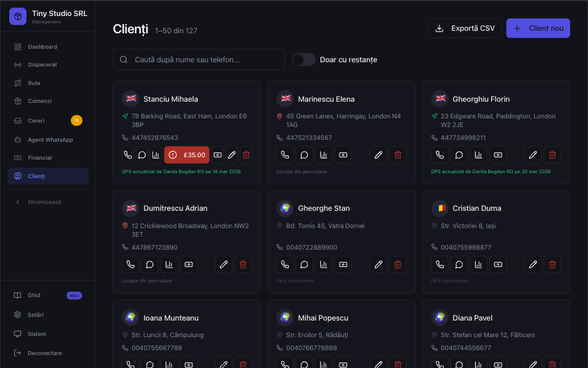This screenshot has height=368, width=588.
Task: Select Clienți in sidebar
Action: [48, 176]
